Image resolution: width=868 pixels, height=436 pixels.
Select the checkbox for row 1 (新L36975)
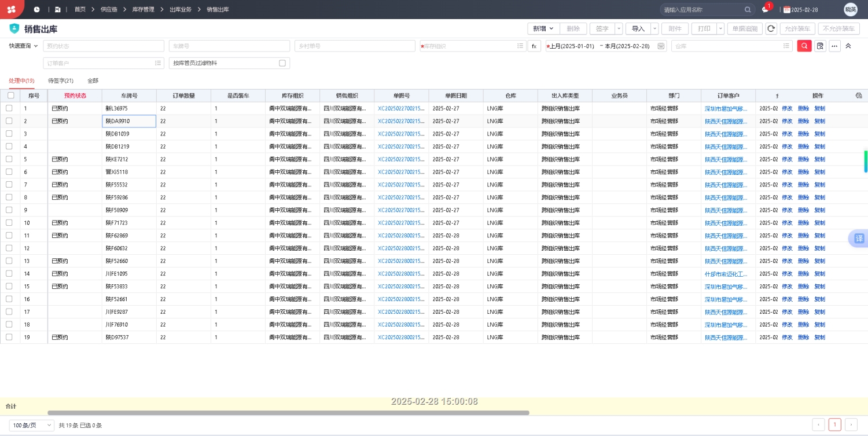(x=9, y=108)
